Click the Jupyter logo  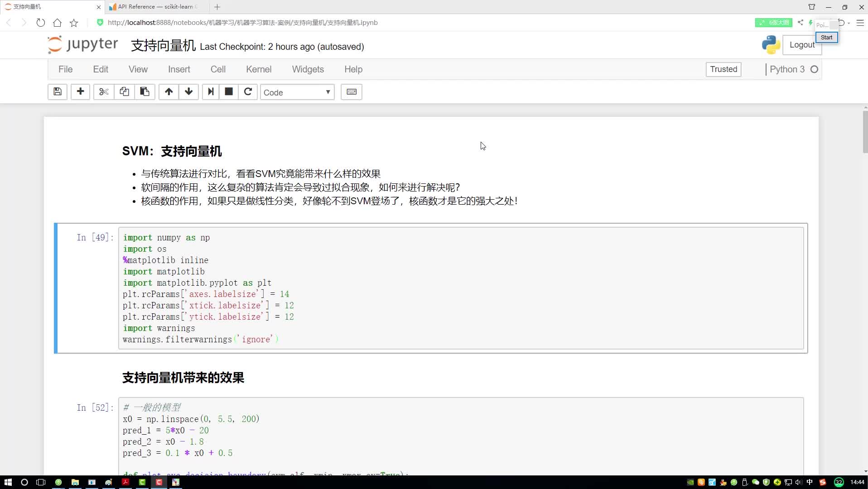[x=82, y=45]
